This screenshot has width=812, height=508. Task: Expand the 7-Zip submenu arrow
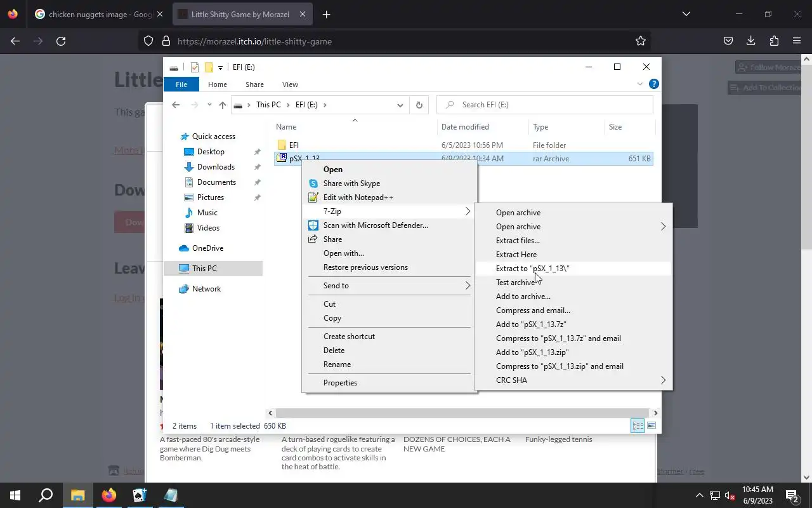click(468, 211)
